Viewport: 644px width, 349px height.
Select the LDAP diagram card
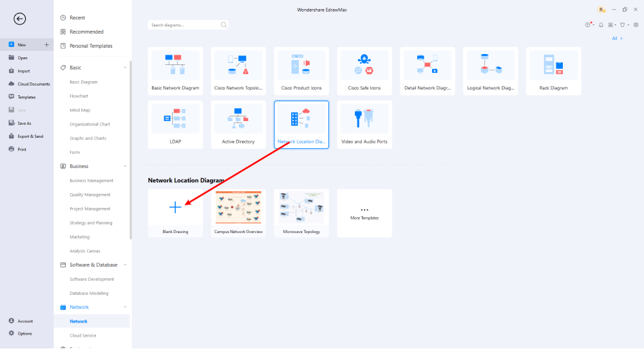pos(175,124)
